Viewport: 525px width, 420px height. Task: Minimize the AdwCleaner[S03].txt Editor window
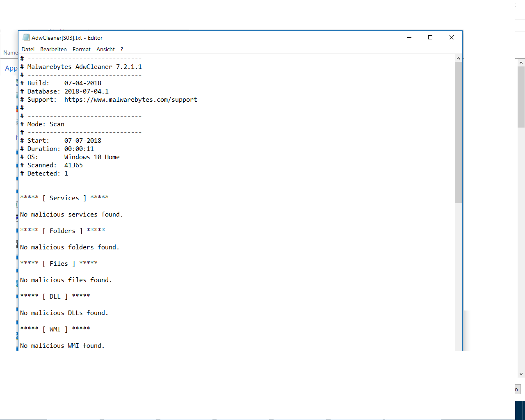(x=409, y=37)
